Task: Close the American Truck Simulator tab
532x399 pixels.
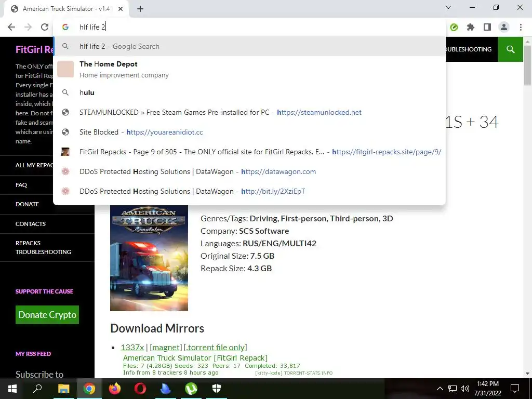Action: pyautogui.click(x=121, y=9)
